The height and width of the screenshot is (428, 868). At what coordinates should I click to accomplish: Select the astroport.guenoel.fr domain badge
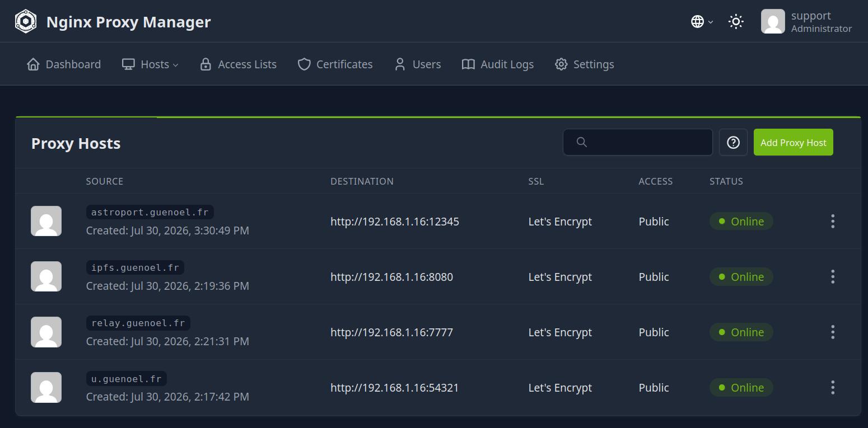click(x=150, y=212)
